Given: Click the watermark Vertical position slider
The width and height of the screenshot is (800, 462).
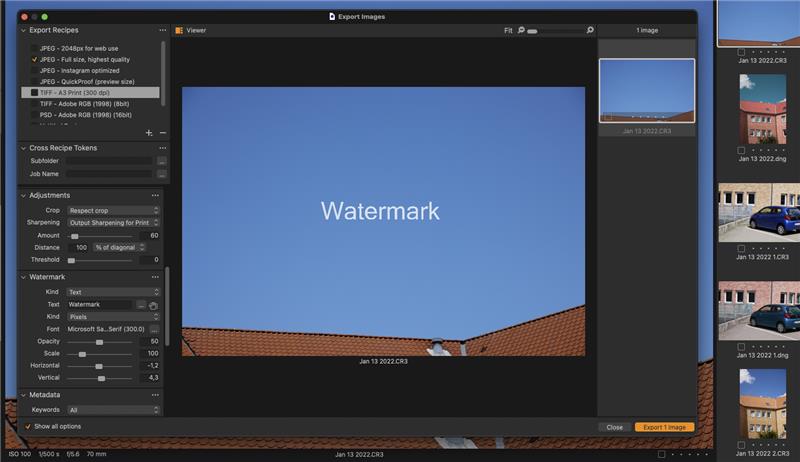Looking at the screenshot, I should (x=99, y=378).
